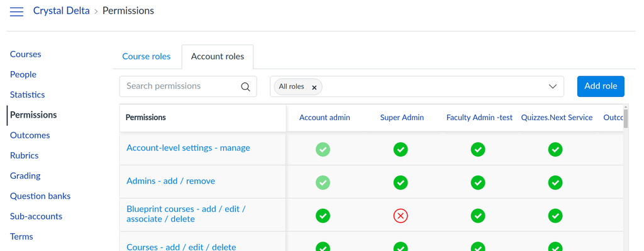Expand Account-level settings - manage permission details
644x251 pixels.
[x=188, y=148]
